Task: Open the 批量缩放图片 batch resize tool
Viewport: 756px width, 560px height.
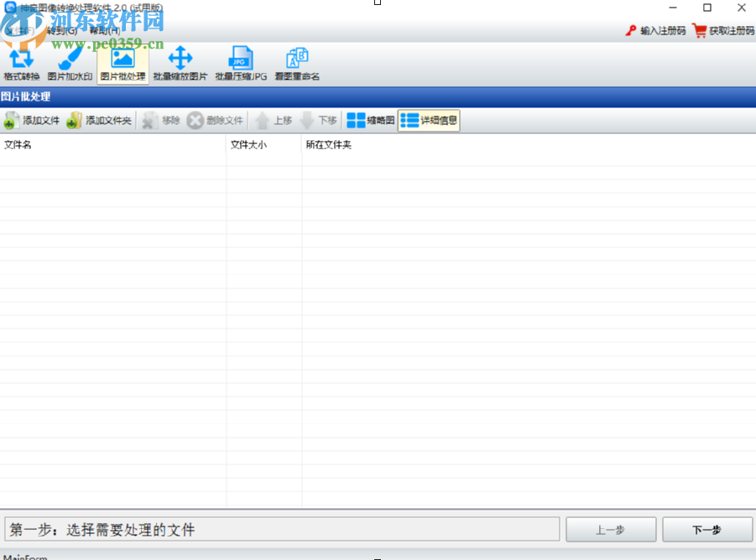Action: [180, 63]
